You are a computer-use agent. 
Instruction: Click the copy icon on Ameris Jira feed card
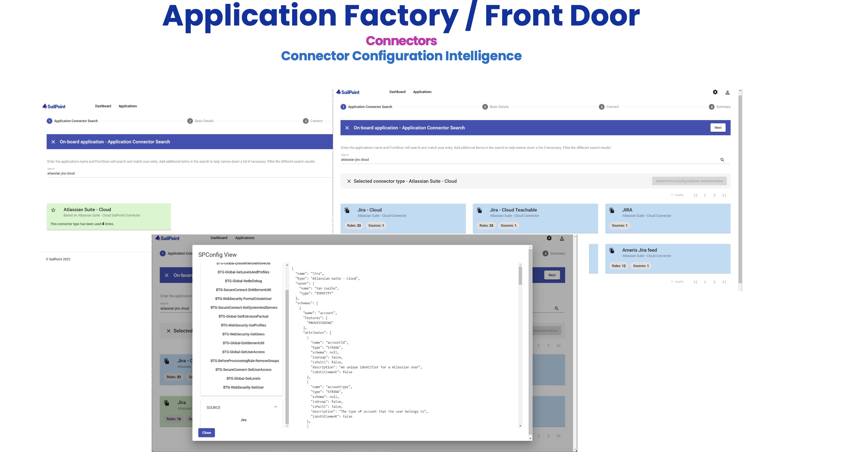(612, 251)
